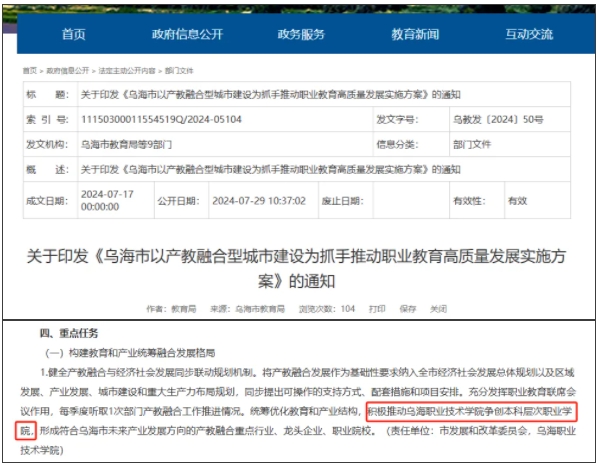Click the 废止日期 label cell
The height and width of the screenshot is (466, 597).
click(346, 201)
